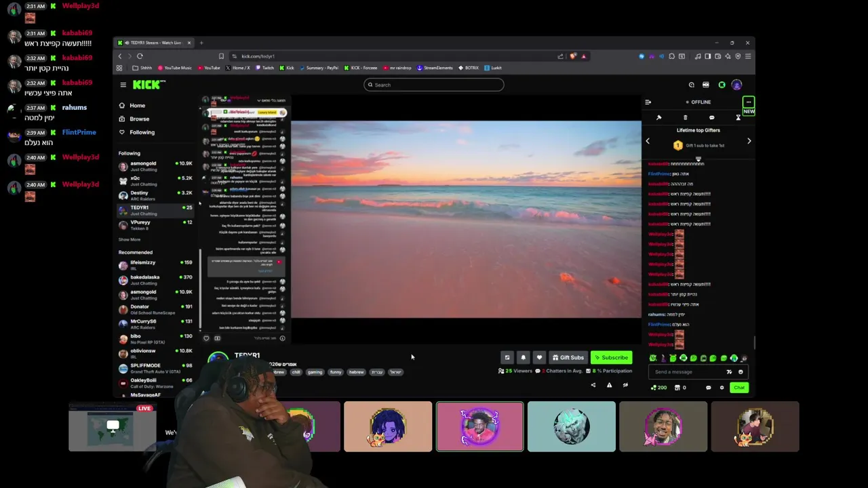This screenshot has width=868, height=488.
Task: Open oblivionsw in the Recommended channels
Action: pyautogui.click(x=155, y=354)
